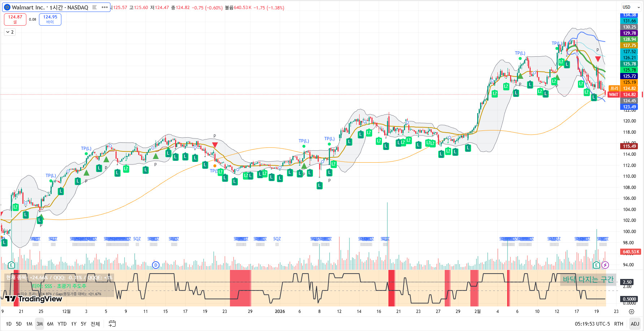
Task: Click the 124.87 sell button
Action: [15, 19]
